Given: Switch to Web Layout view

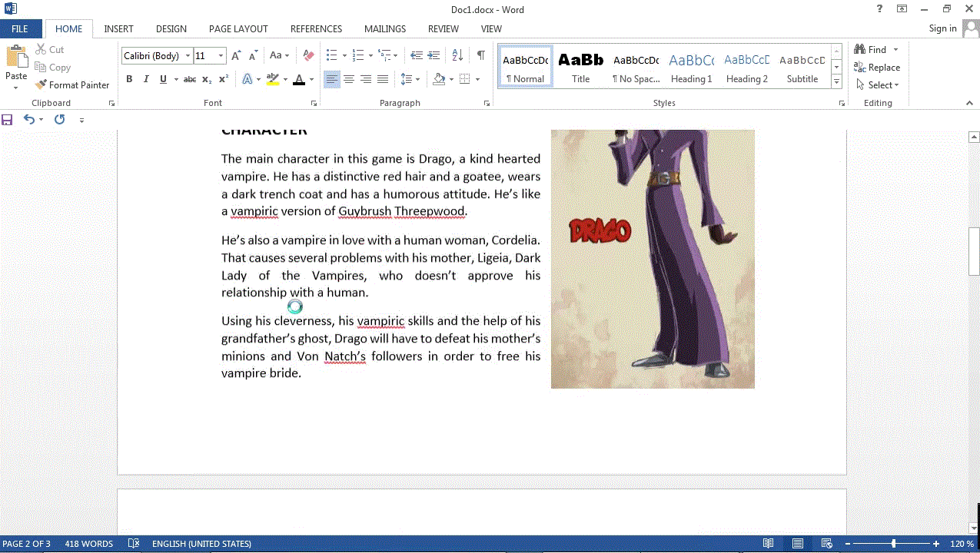Looking at the screenshot, I should 827,544.
